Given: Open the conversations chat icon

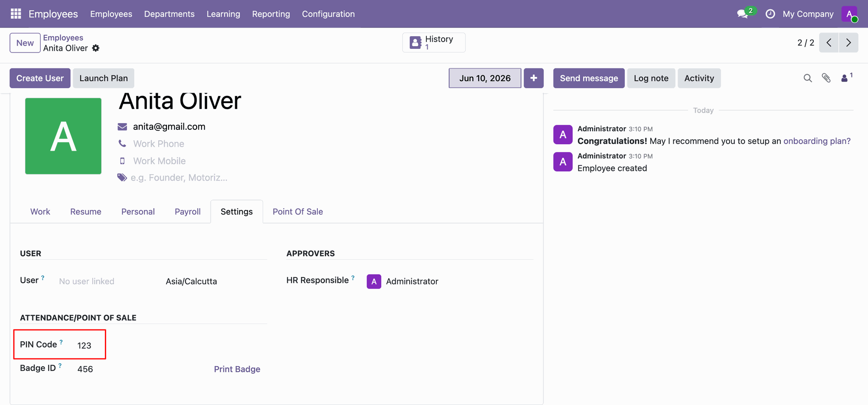Looking at the screenshot, I should pyautogui.click(x=742, y=14).
